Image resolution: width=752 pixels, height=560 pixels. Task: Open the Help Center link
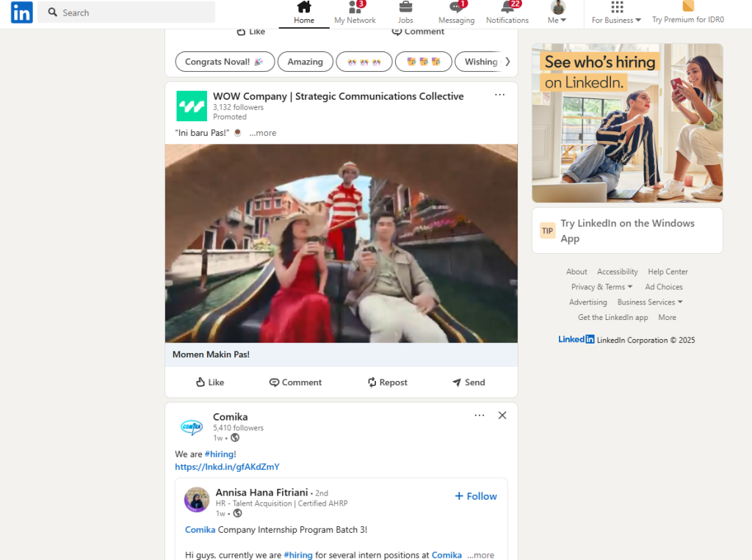click(668, 272)
